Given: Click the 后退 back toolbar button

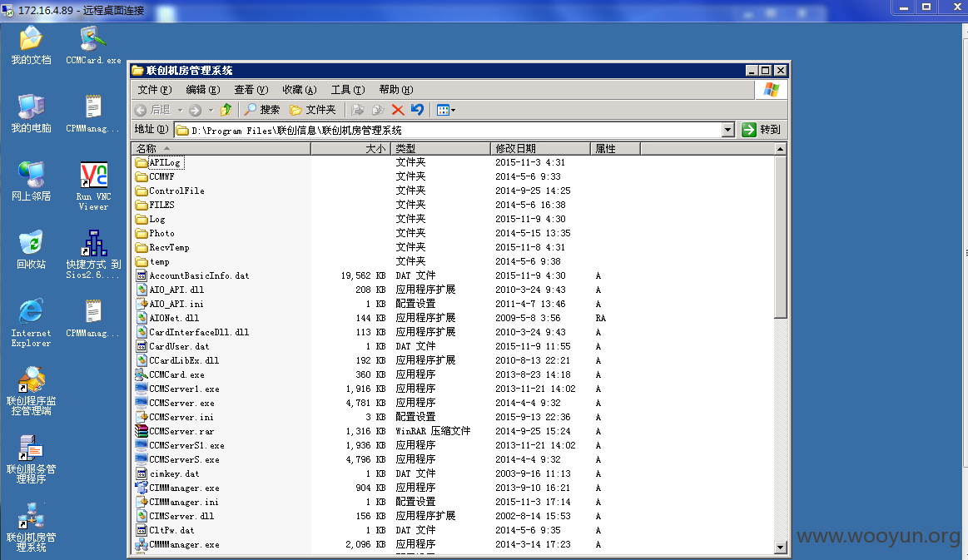Looking at the screenshot, I should (153, 110).
